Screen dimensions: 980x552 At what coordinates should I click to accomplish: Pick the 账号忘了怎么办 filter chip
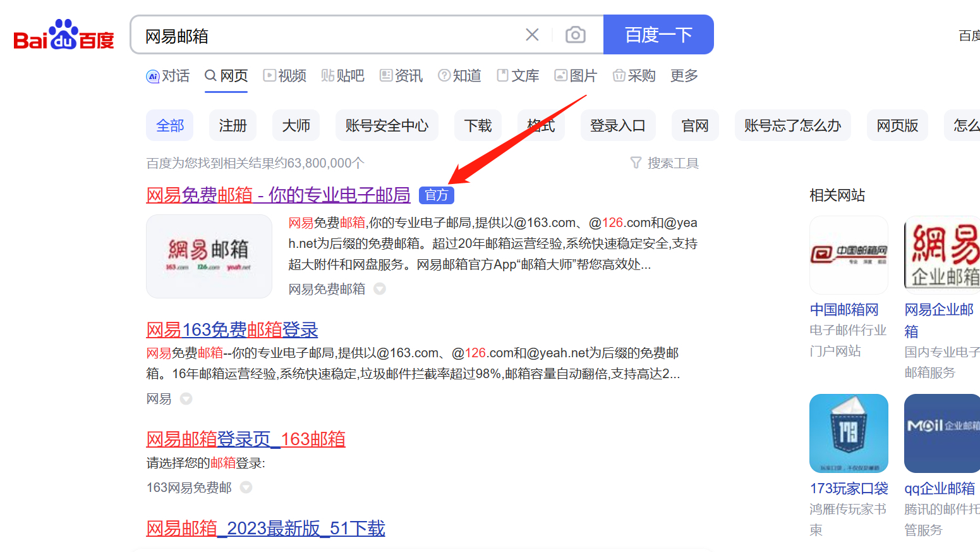[793, 125]
